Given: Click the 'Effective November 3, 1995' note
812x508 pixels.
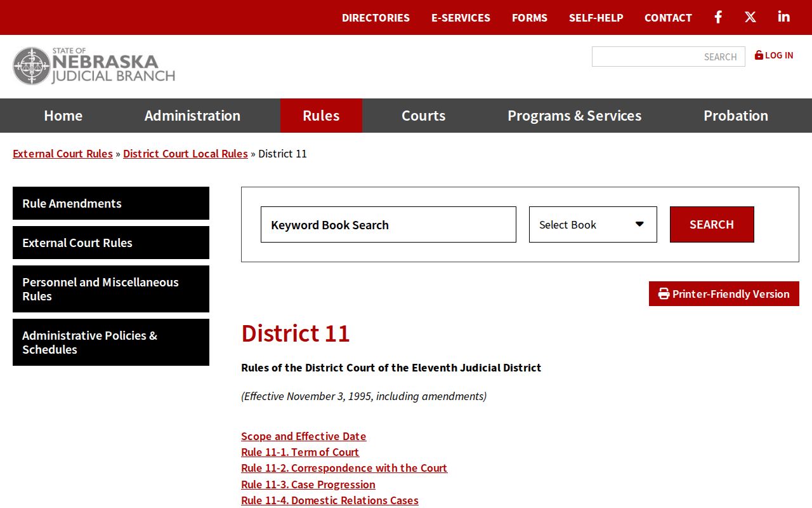Looking at the screenshot, I should [363, 396].
